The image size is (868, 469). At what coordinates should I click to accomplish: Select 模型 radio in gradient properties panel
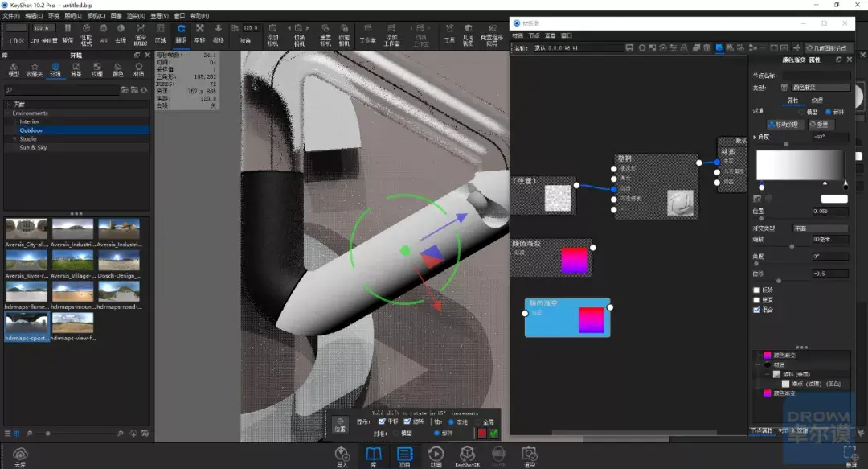[x=801, y=112]
